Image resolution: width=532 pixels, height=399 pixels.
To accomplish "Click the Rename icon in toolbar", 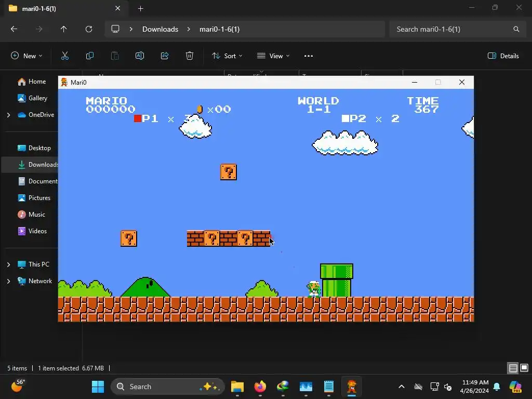I will click(140, 56).
